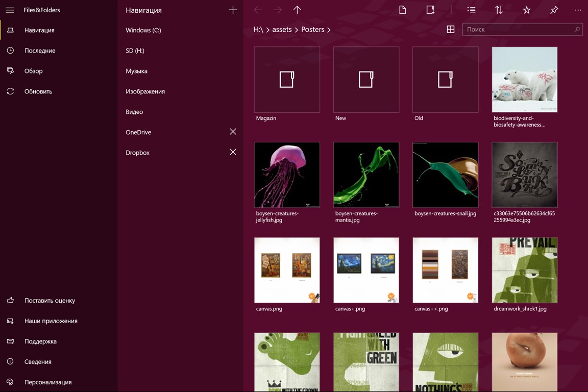This screenshot has width=588, height=392.
Task: Add current folder to favorites star
Action: [x=526, y=10]
